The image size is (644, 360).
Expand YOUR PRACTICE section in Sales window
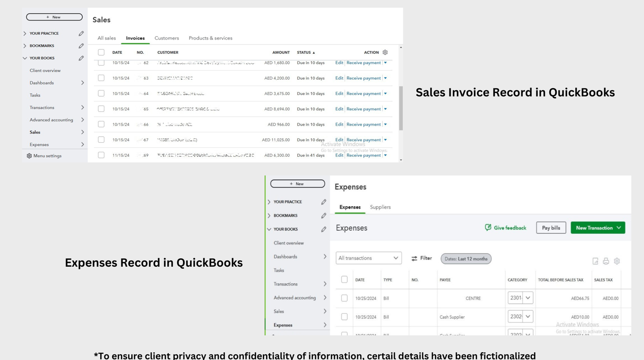coord(25,34)
